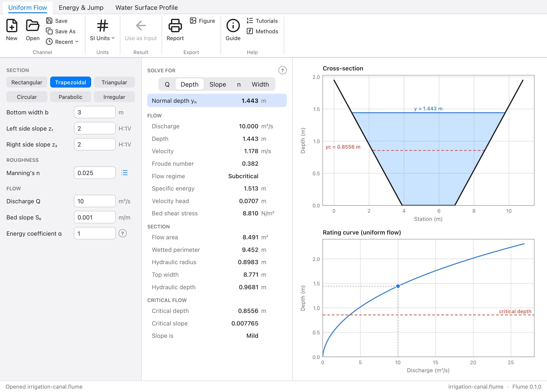
Task: Open a channel file with Open icon
Action: tap(33, 26)
